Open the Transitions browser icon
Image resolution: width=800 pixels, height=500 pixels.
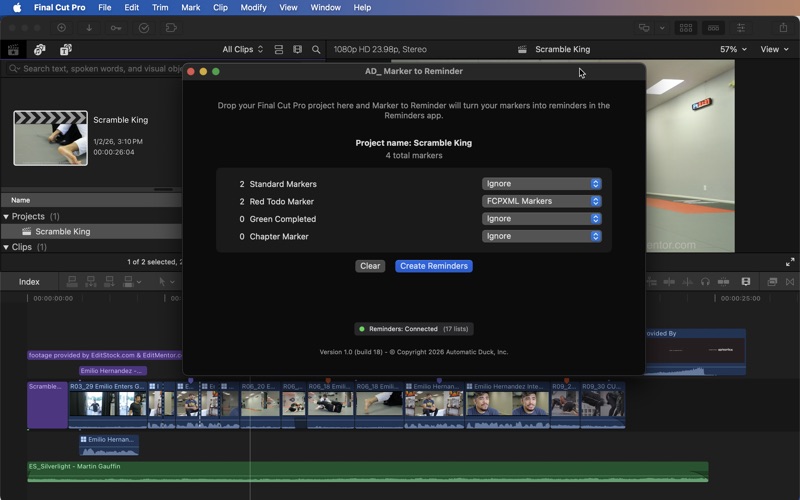[790, 282]
